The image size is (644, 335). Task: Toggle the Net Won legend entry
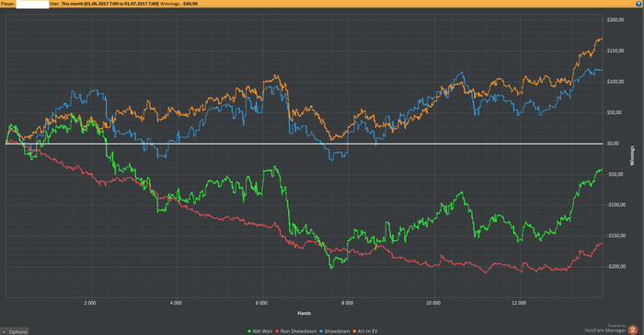pos(260,331)
